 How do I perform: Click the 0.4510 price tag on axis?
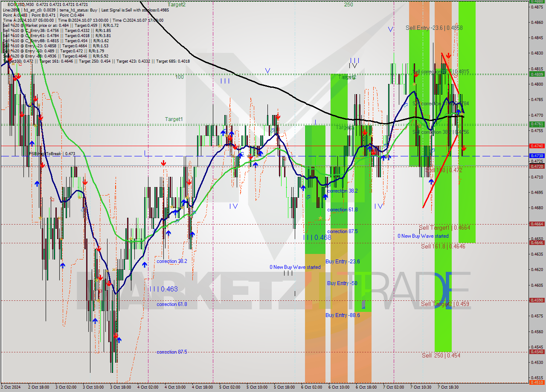click(x=537, y=382)
